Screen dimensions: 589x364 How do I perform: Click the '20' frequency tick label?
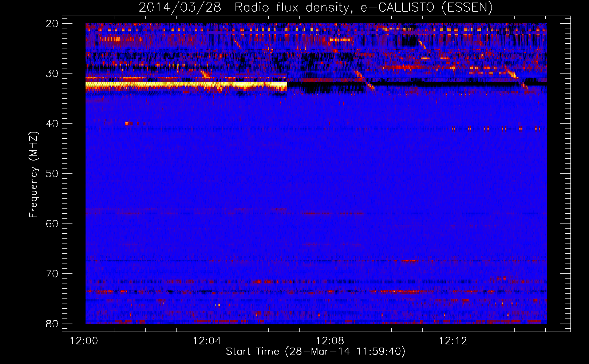(x=52, y=24)
